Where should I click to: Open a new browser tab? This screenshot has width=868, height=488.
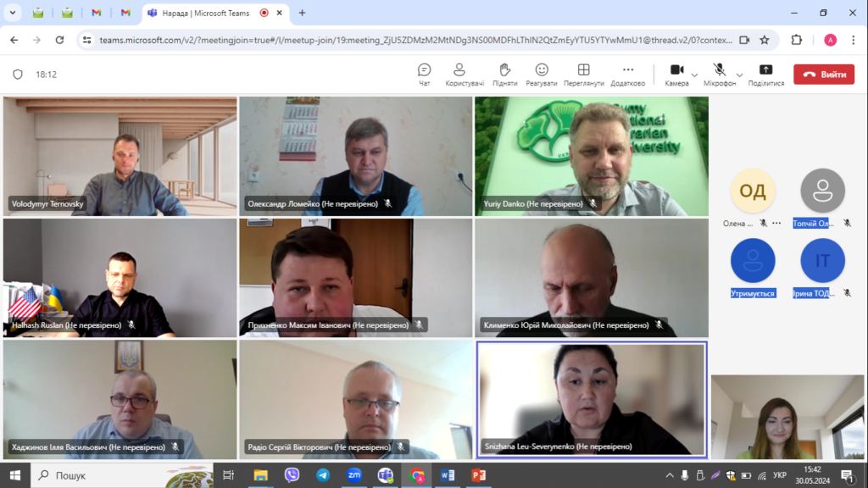(x=302, y=13)
